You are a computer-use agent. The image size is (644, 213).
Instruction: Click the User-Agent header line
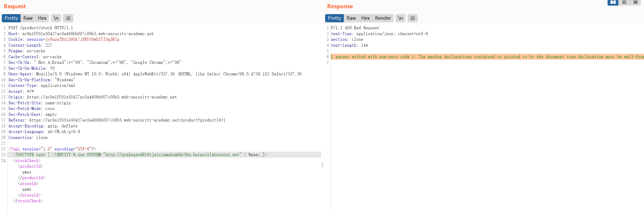[x=155, y=74]
